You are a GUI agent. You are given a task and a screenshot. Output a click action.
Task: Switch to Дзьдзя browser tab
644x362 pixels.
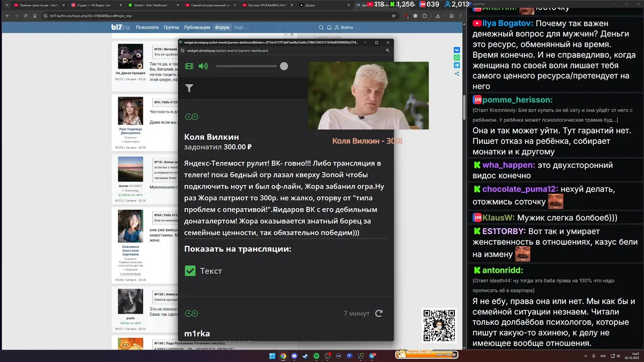click(x=325, y=5)
